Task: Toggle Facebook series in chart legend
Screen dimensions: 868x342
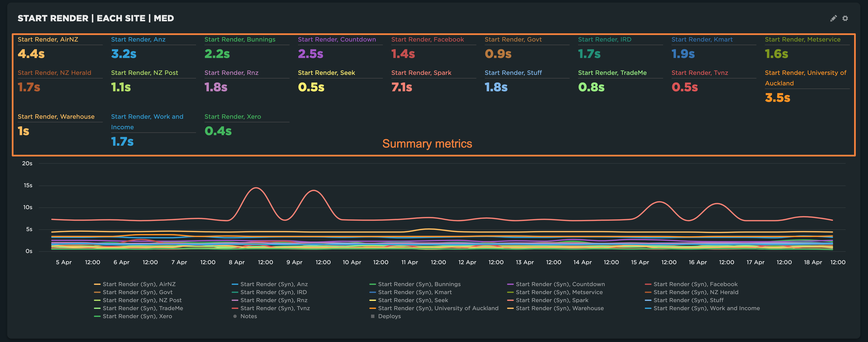Action: click(x=695, y=284)
